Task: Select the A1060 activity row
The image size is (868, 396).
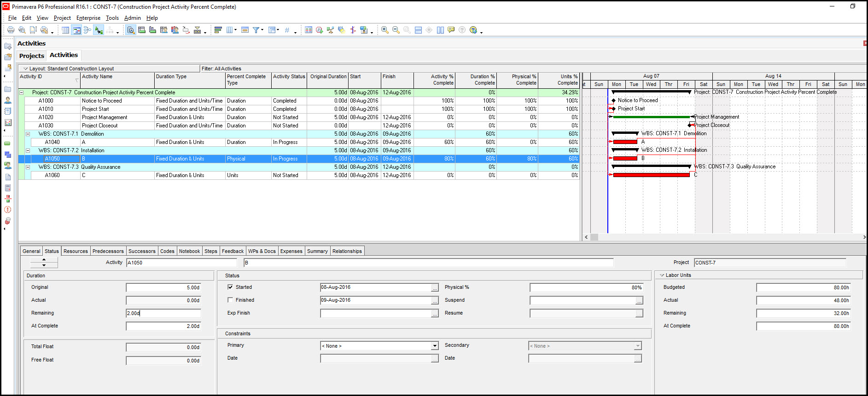Action: point(298,175)
